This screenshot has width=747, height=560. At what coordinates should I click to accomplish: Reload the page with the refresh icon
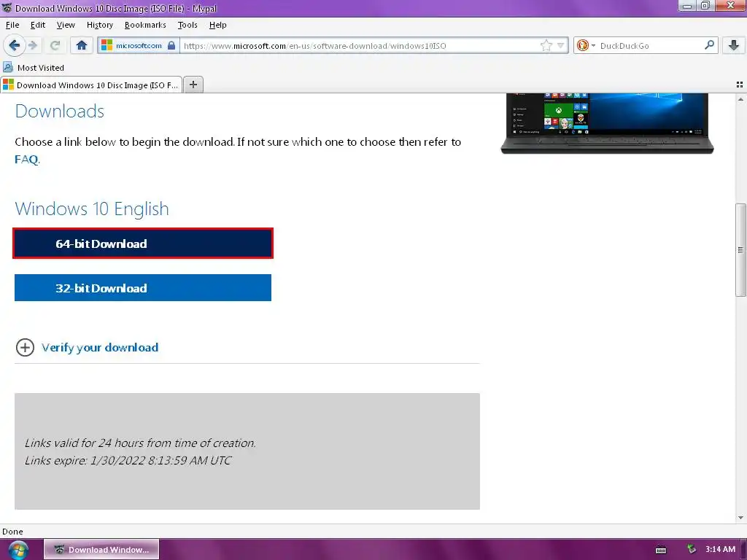tap(55, 46)
